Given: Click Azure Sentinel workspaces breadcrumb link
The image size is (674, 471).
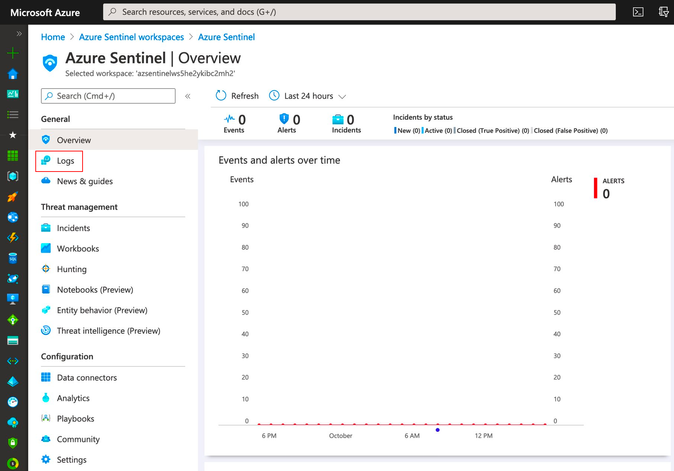Looking at the screenshot, I should click(x=131, y=37).
